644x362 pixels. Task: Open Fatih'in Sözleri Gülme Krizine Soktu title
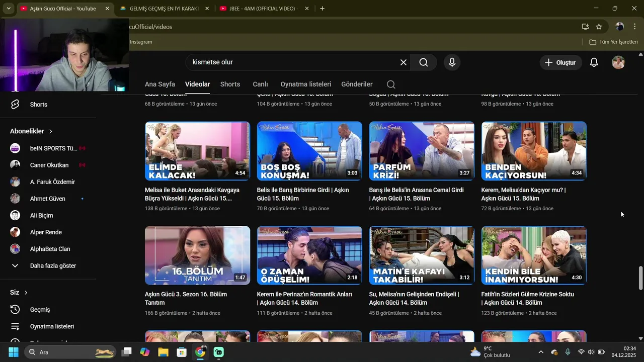point(528,299)
